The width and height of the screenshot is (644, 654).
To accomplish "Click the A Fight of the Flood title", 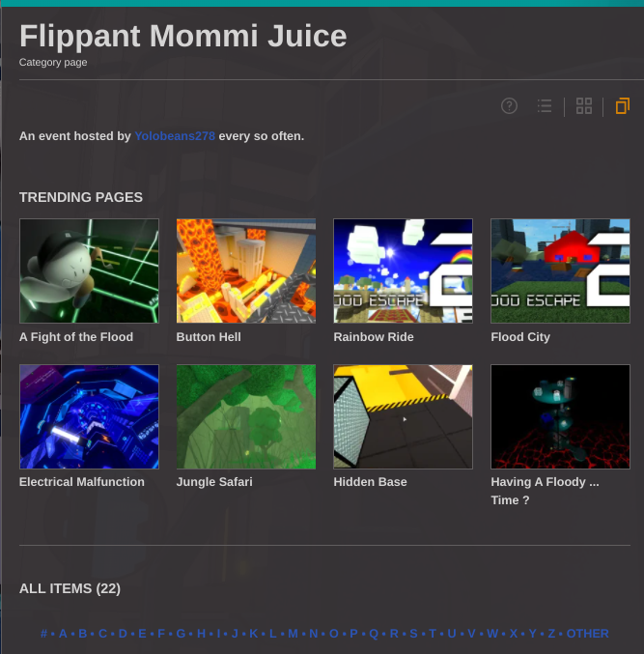I will pos(76,337).
